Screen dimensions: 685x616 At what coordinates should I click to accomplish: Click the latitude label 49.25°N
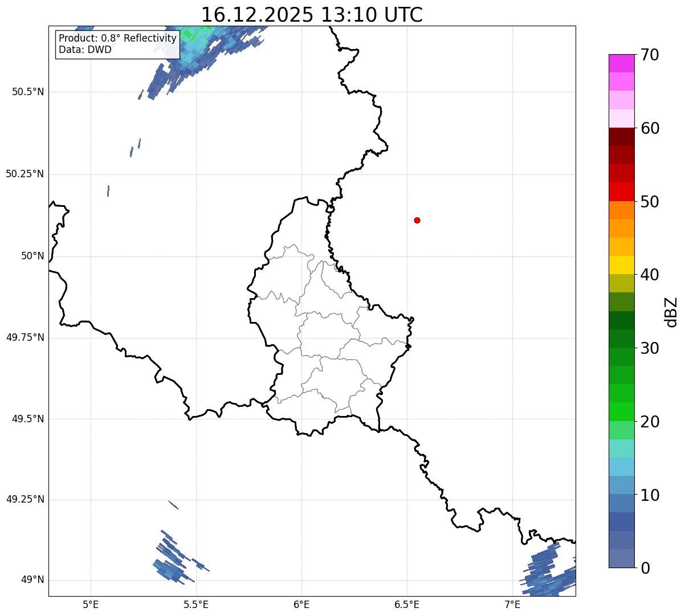[x=25, y=500]
